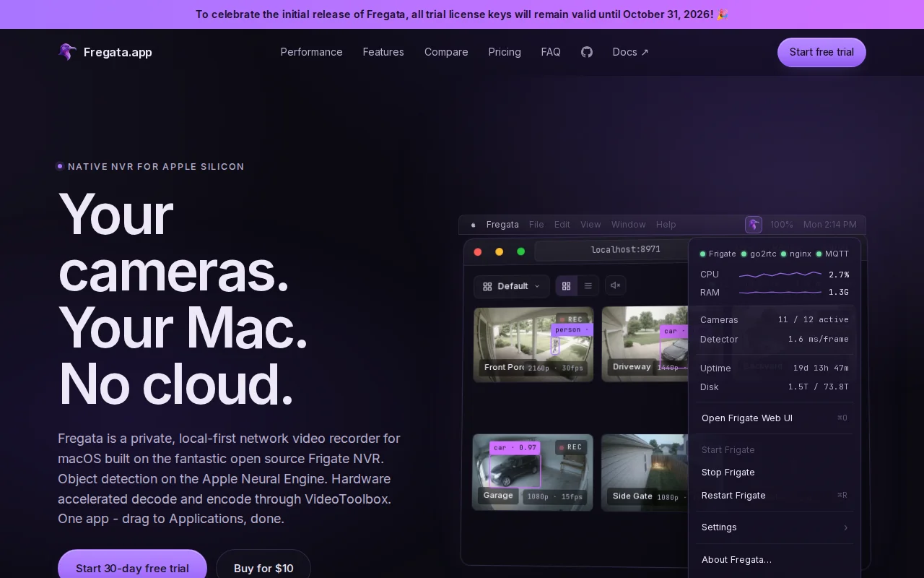
Task: Open the View menu in mock menu bar
Action: (x=590, y=225)
